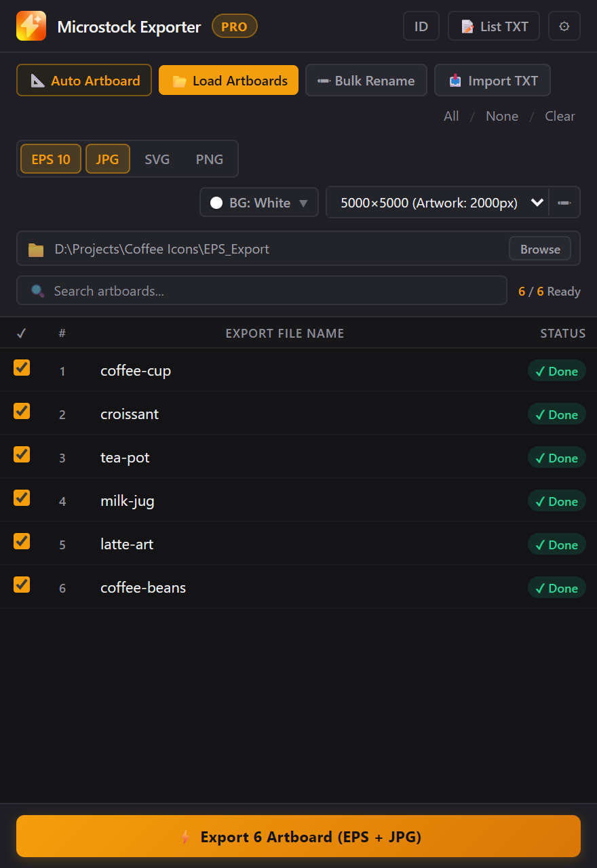
Task: Click Browse to choose export folder
Action: 540,250
